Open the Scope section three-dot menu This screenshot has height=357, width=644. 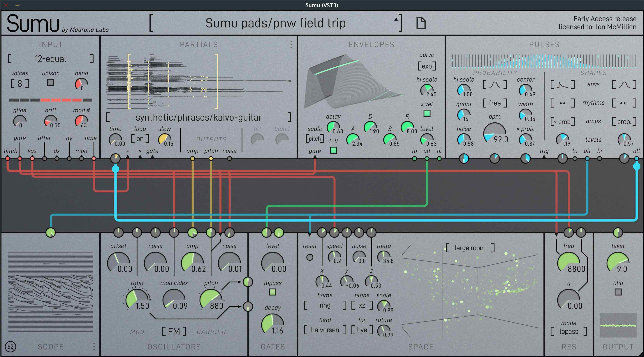tap(94, 346)
